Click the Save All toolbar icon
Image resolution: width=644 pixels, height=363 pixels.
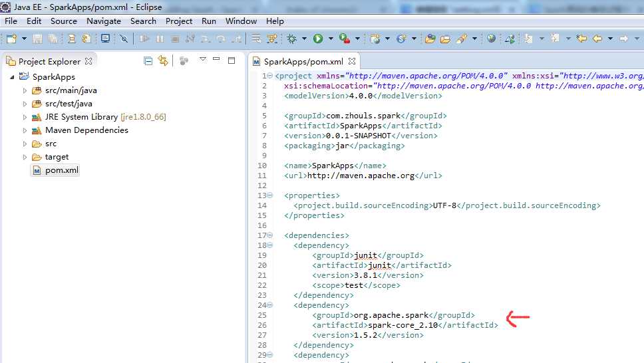click(x=53, y=39)
